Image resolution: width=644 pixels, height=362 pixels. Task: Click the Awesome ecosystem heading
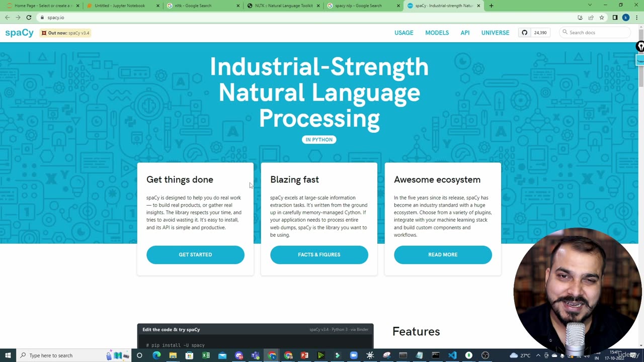coord(437,179)
